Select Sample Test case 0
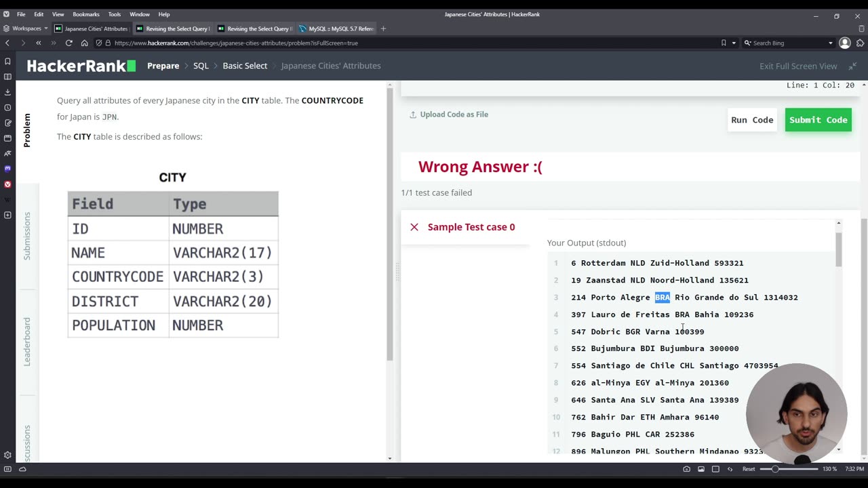 click(x=465, y=227)
